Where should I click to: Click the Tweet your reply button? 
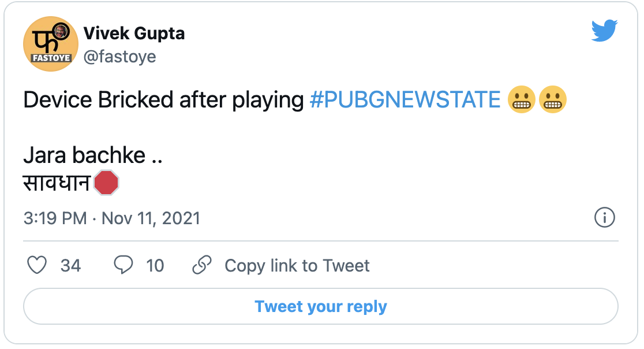[x=321, y=307]
